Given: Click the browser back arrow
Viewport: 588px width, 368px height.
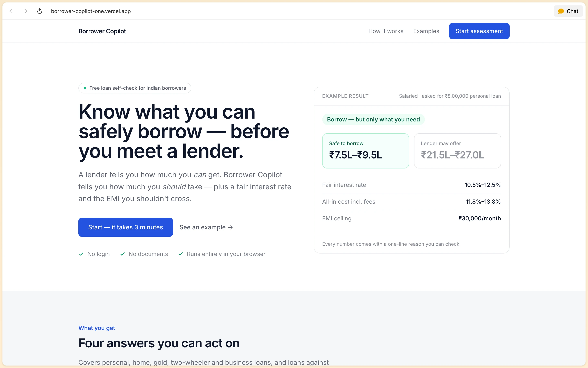Looking at the screenshot, I should pyautogui.click(x=11, y=11).
